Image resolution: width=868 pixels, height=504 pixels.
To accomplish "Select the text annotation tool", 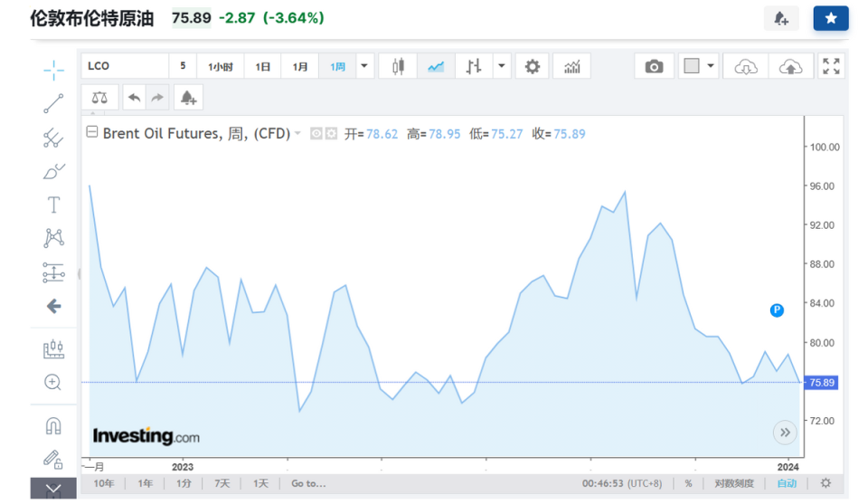I will click(x=53, y=204).
